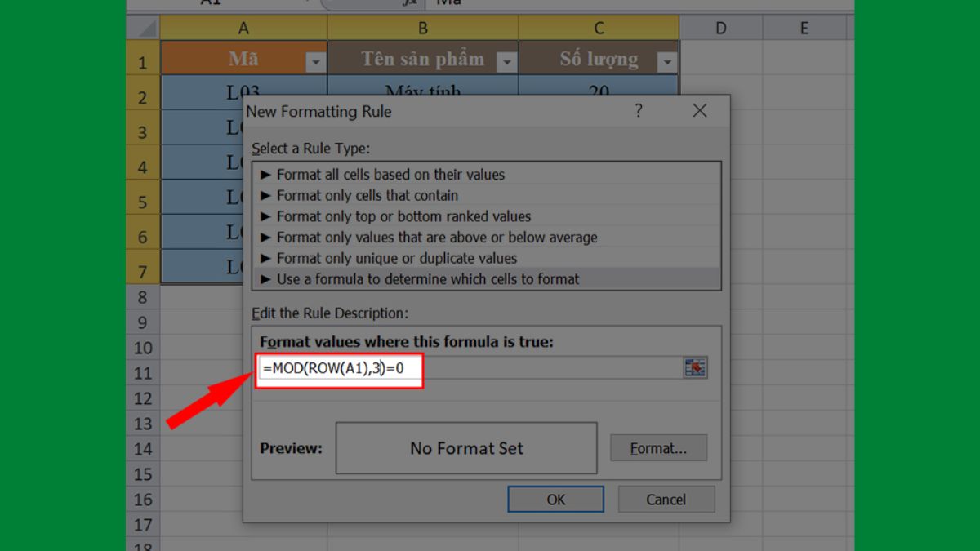Screen dimensions: 980x551
Task: Click the Select All corner triangle
Action: click(145, 29)
